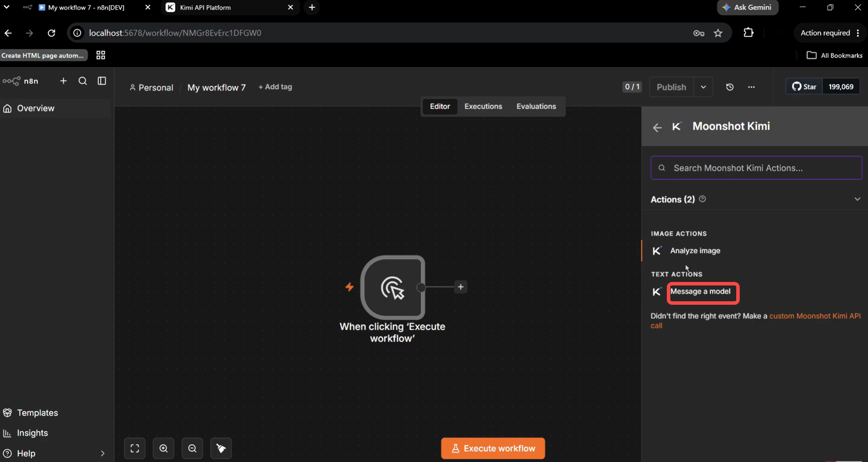Open the password manager key icon

coord(698,33)
